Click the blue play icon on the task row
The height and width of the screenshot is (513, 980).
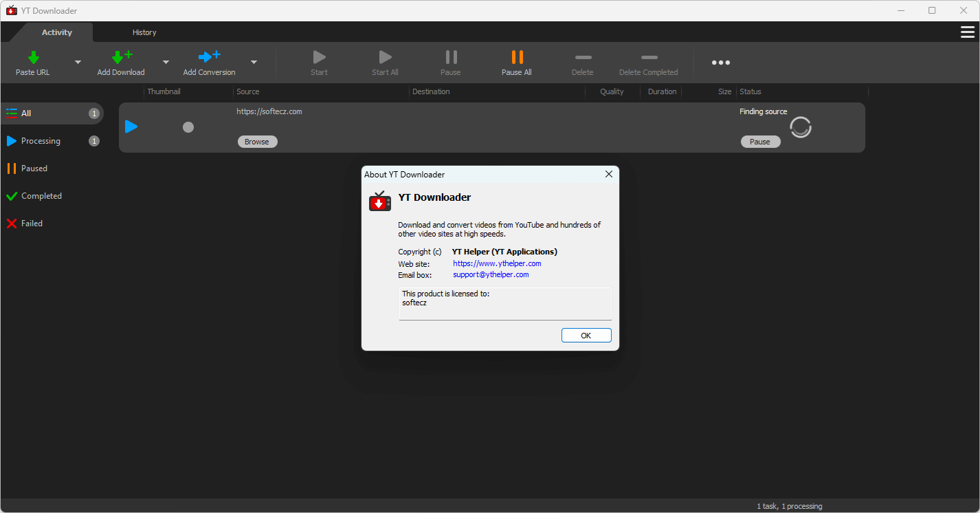point(131,127)
